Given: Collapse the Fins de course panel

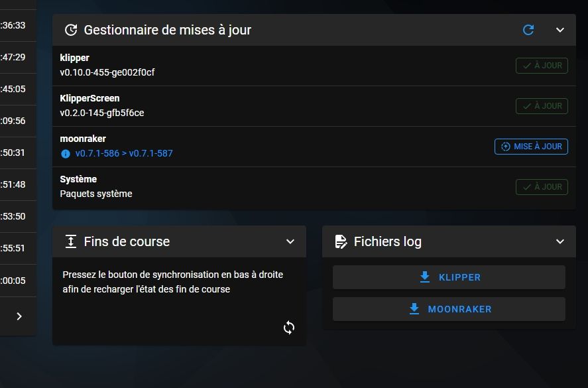Looking at the screenshot, I should [290, 241].
